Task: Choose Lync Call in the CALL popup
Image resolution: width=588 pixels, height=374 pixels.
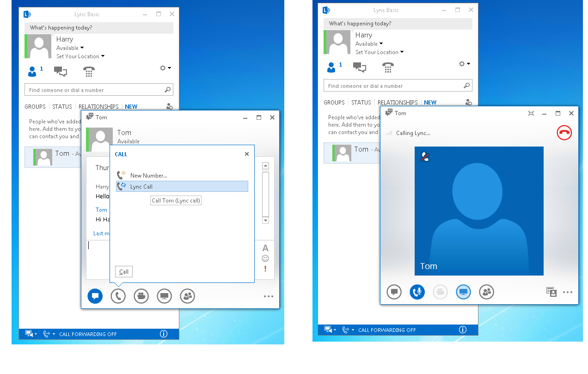Action: 182,186
